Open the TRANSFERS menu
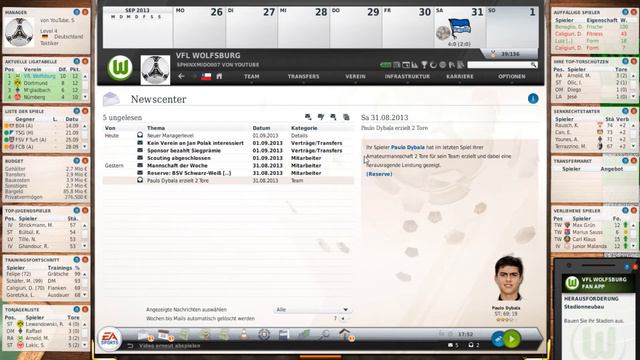The height and width of the screenshot is (360, 640). pos(303,76)
